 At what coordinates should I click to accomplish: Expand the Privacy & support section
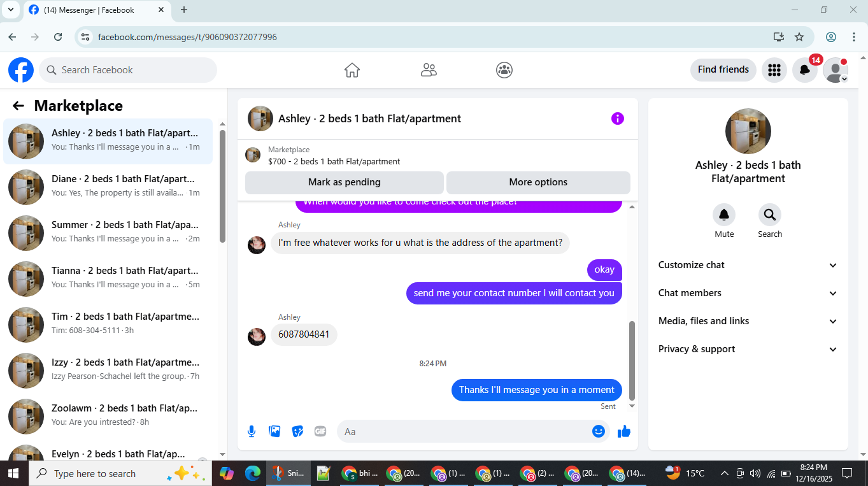(x=748, y=349)
